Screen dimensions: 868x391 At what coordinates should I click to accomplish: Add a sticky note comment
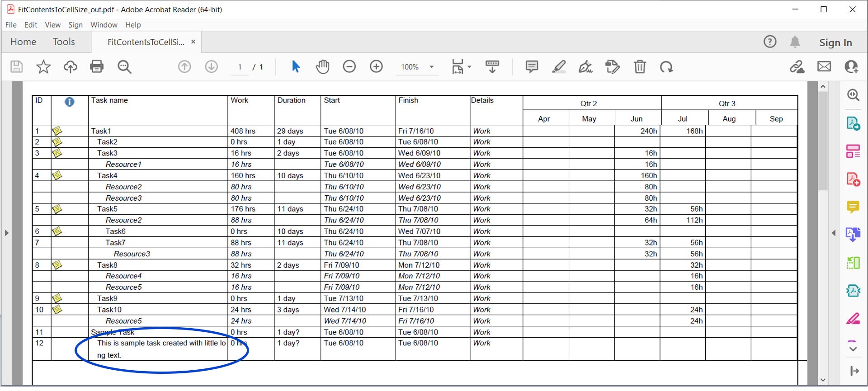pyautogui.click(x=532, y=67)
